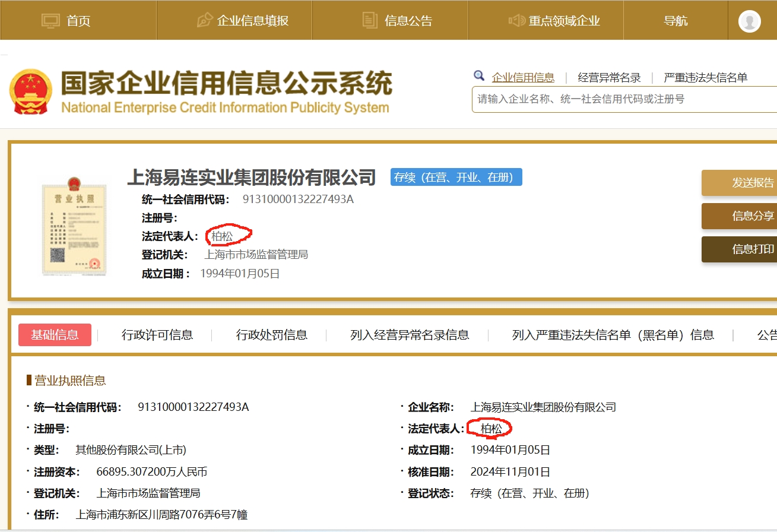This screenshot has height=532, width=777.
Task: Open the 导航 menu item
Action: 675,21
